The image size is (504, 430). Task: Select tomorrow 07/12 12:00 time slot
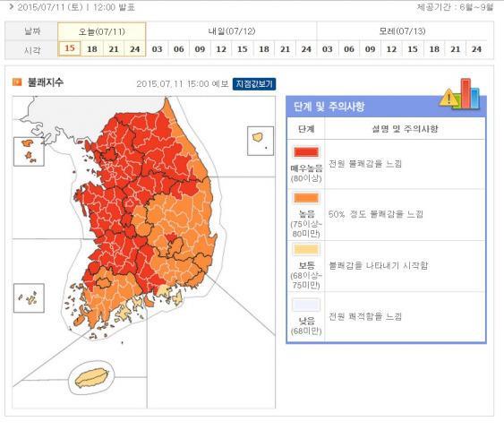(x=221, y=49)
